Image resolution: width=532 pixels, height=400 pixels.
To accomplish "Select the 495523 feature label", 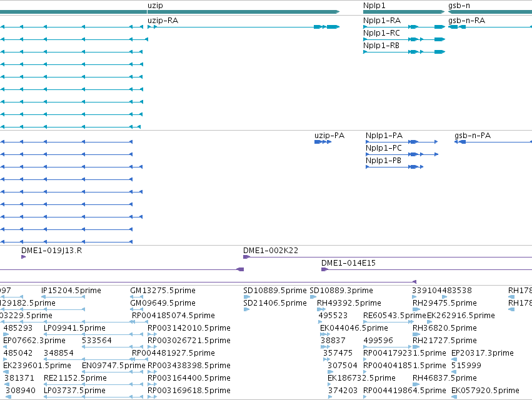I will click(x=333, y=316).
